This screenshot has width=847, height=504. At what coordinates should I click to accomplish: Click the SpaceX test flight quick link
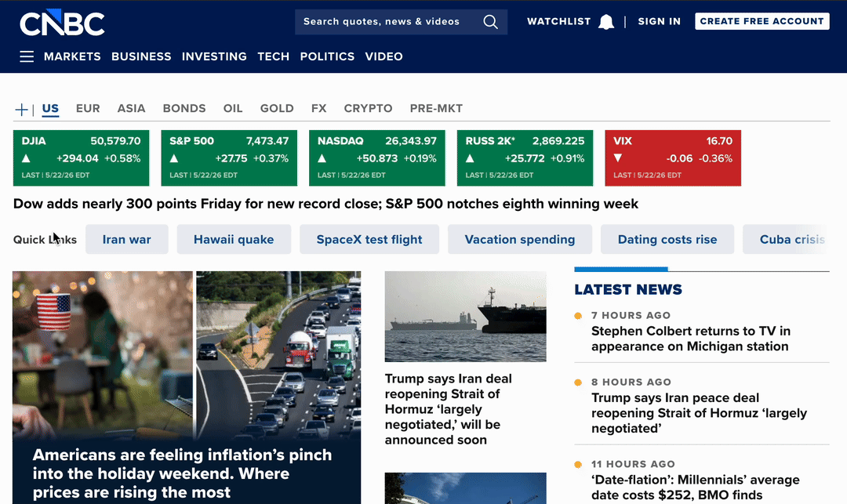(369, 239)
